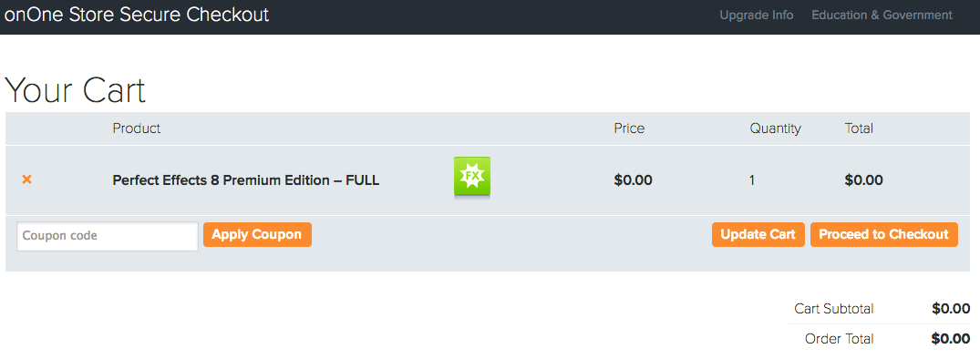980x359 pixels.
Task: Click the Apply Coupon button
Action: pyautogui.click(x=257, y=235)
